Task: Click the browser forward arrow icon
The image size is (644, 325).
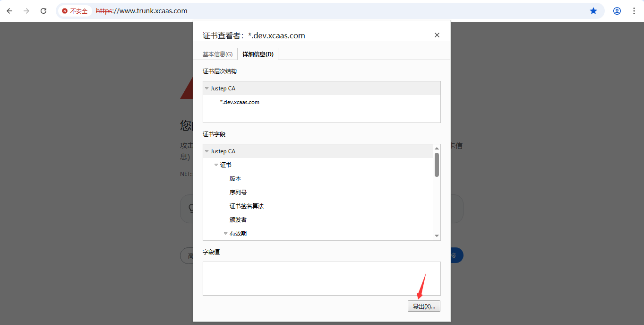Action: click(x=26, y=11)
